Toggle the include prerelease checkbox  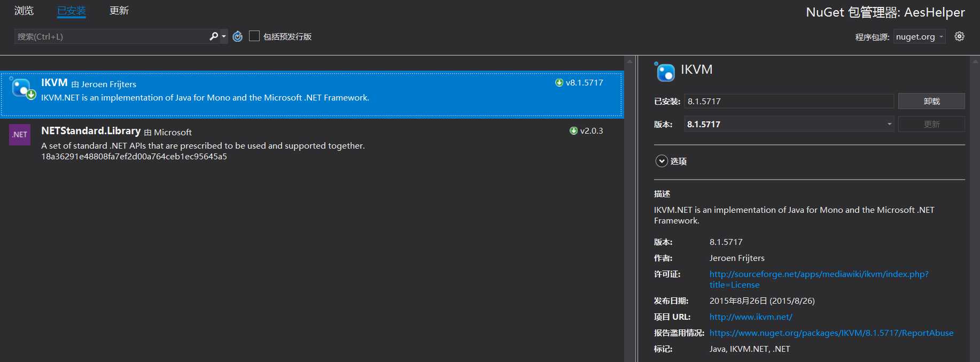pyautogui.click(x=254, y=36)
